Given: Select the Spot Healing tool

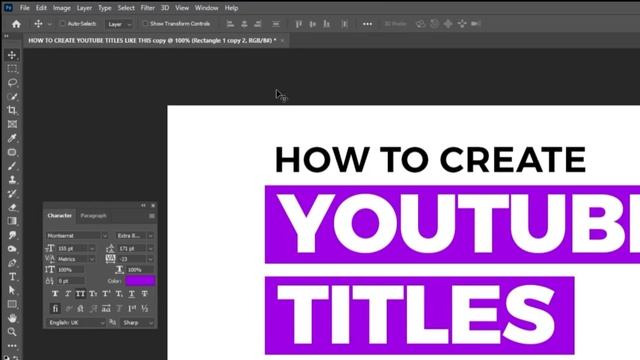Looking at the screenshot, I should click(x=12, y=152).
